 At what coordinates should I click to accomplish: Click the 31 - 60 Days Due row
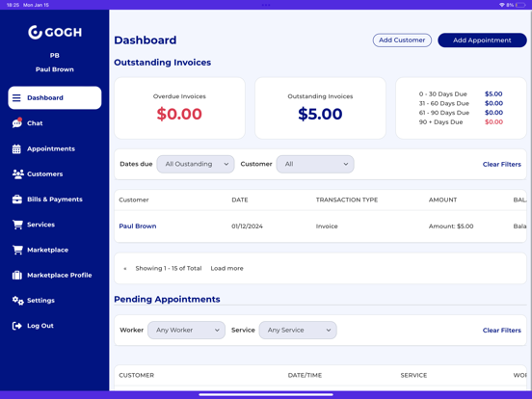(461, 103)
